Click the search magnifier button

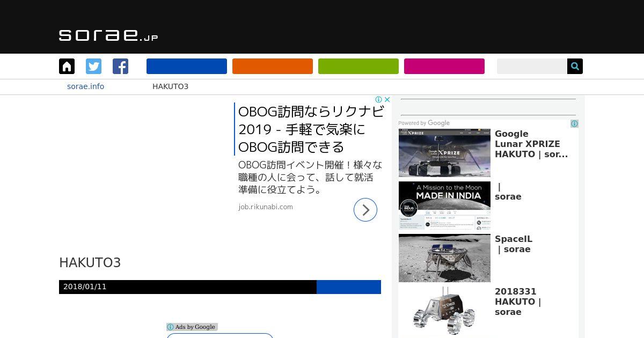pos(575,67)
